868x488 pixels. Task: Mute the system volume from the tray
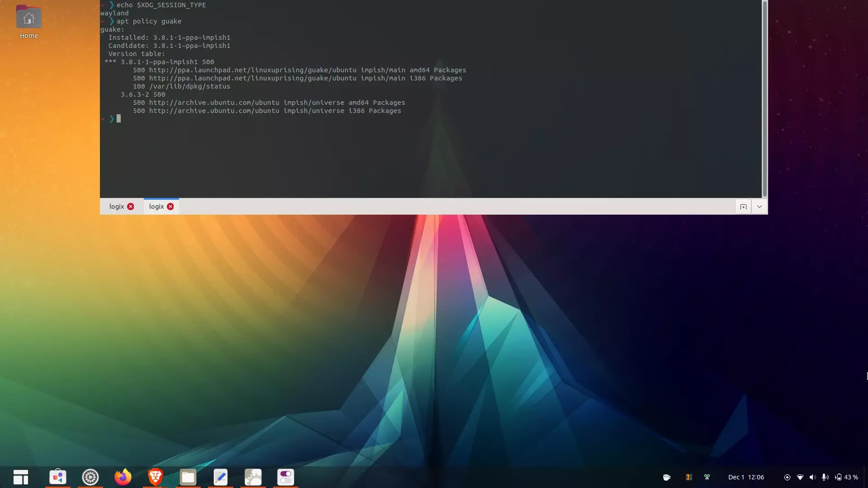(x=813, y=477)
